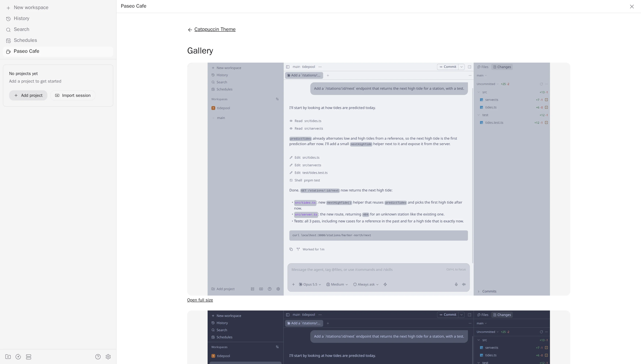Switch to Changes tab in light preview

tap(502, 67)
